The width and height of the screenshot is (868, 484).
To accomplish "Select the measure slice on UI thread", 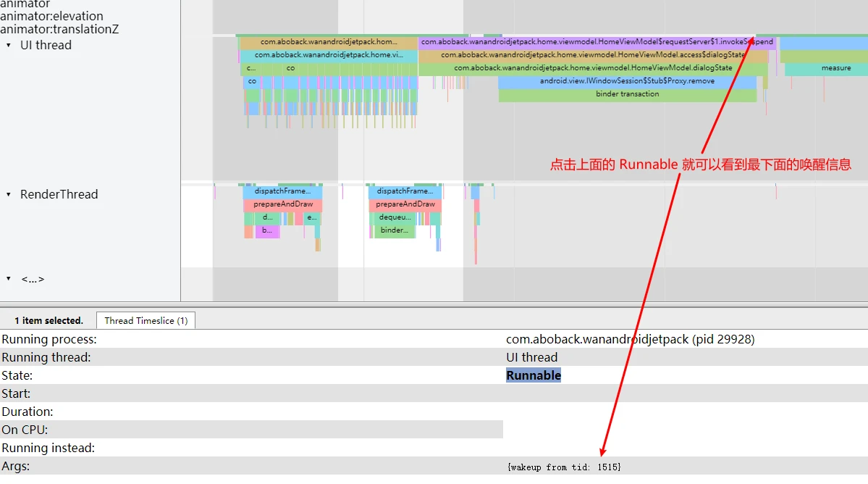I will pyautogui.click(x=836, y=67).
